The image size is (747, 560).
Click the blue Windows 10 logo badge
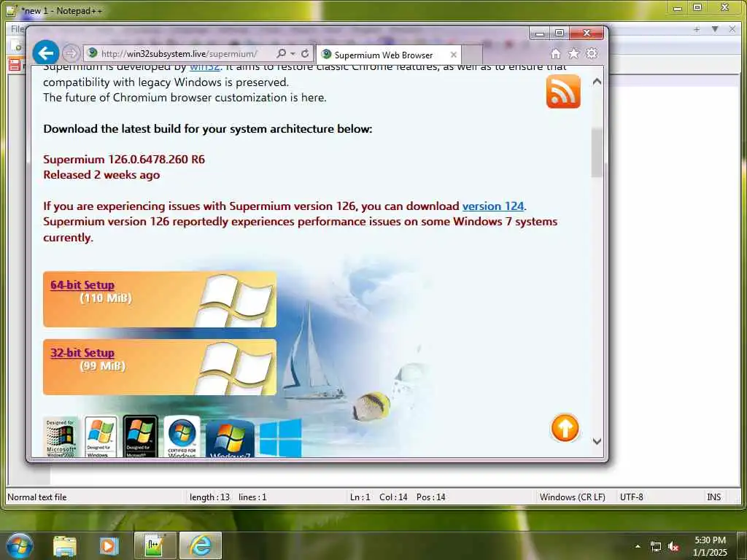click(x=281, y=437)
